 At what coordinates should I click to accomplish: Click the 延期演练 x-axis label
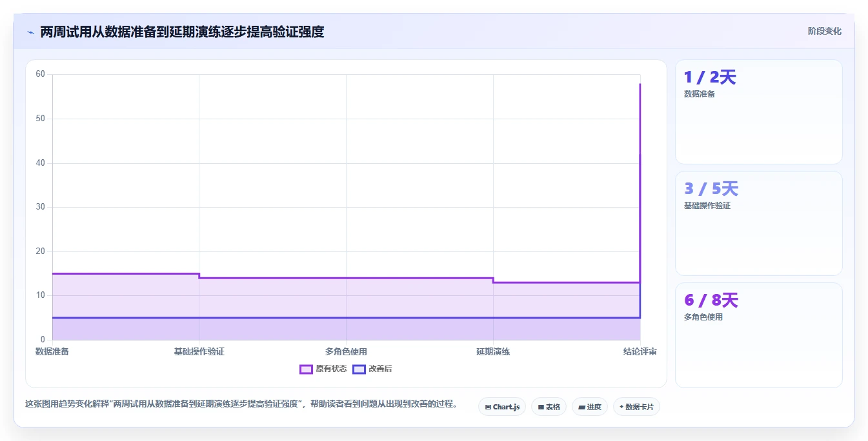[x=493, y=351]
